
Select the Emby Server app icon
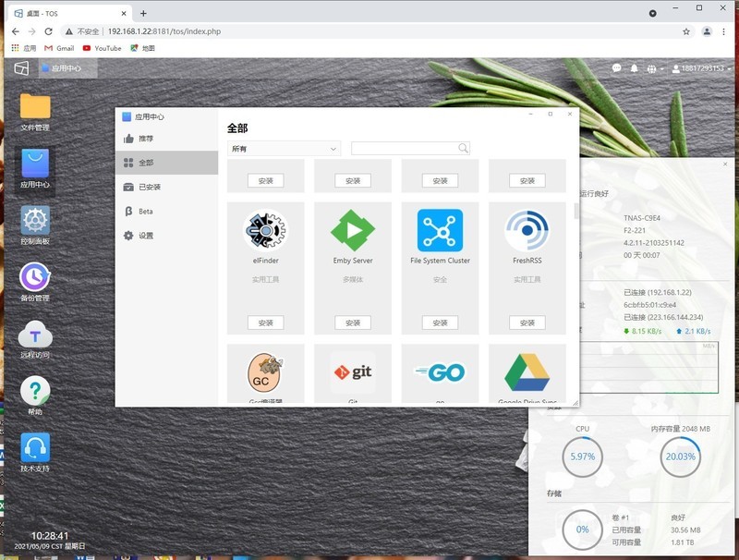click(x=353, y=230)
